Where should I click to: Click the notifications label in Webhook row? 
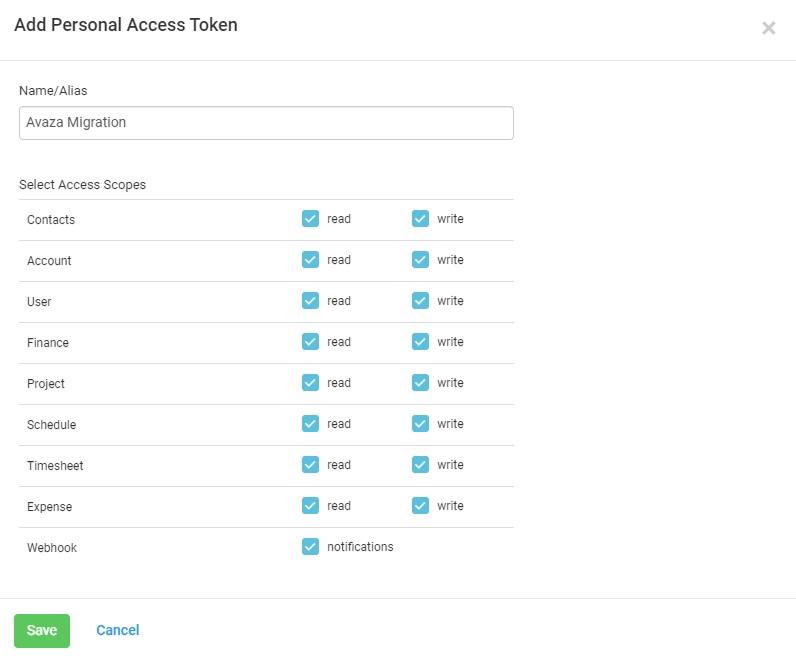tap(360, 547)
